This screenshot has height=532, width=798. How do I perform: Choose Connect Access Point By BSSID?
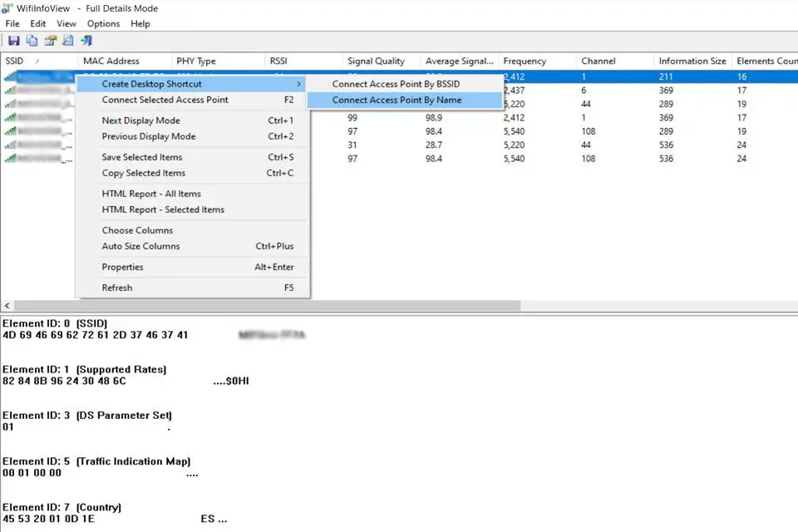click(x=396, y=84)
